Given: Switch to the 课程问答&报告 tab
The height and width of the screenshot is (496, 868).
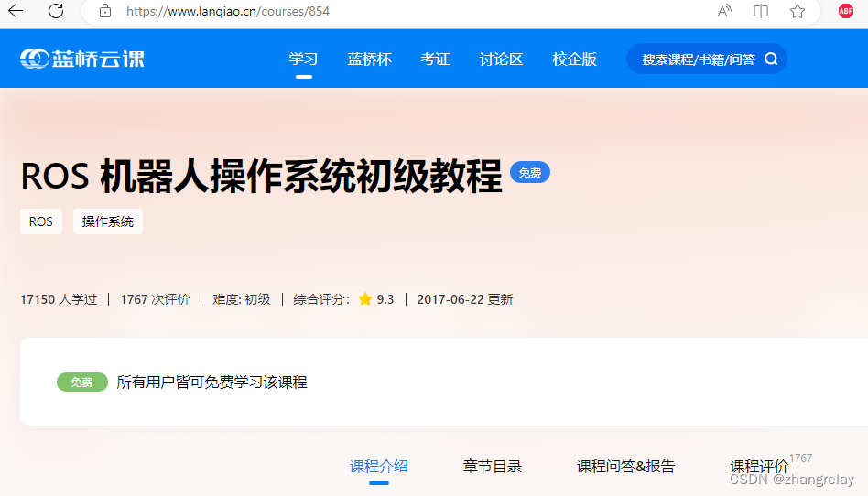Looking at the screenshot, I should [x=625, y=466].
